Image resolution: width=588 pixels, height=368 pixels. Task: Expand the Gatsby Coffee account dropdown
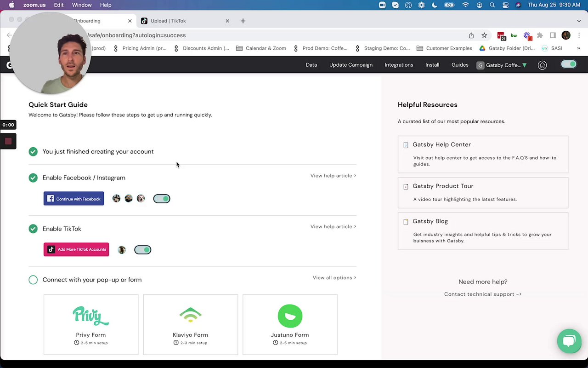(502, 65)
